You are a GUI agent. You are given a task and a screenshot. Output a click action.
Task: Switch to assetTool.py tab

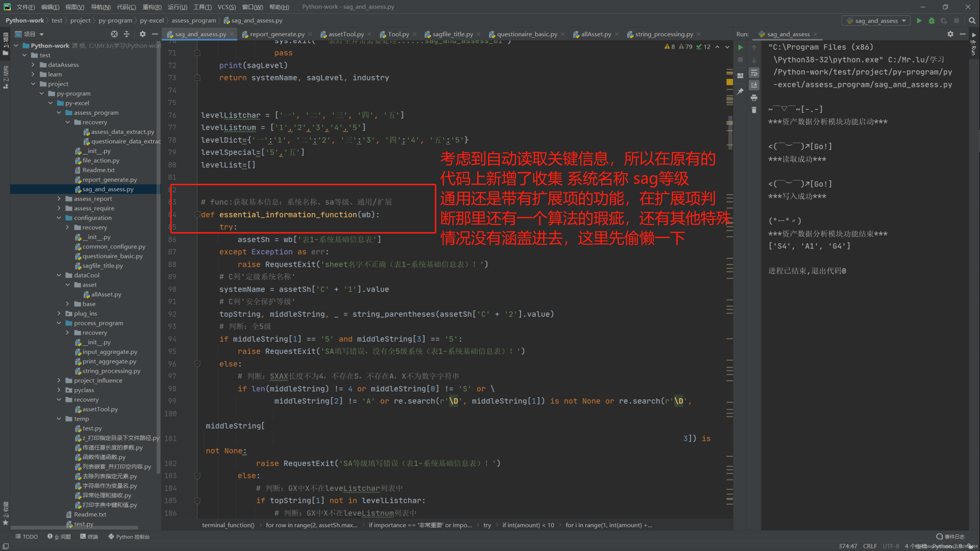click(346, 34)
